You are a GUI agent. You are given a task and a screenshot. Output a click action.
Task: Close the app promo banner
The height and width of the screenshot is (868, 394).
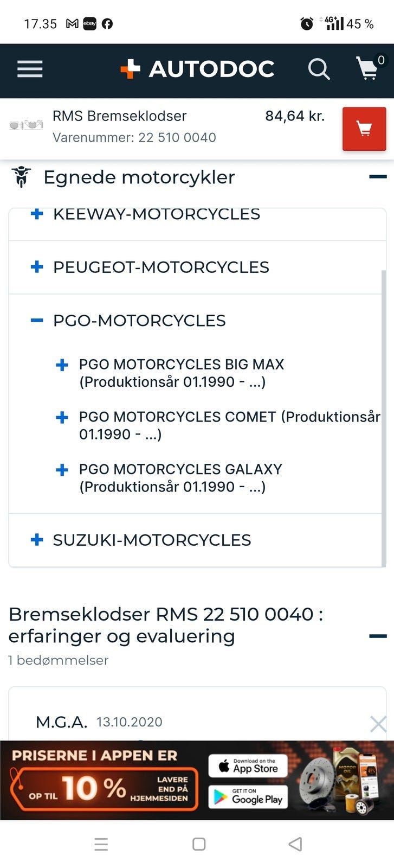pos(378,724)
